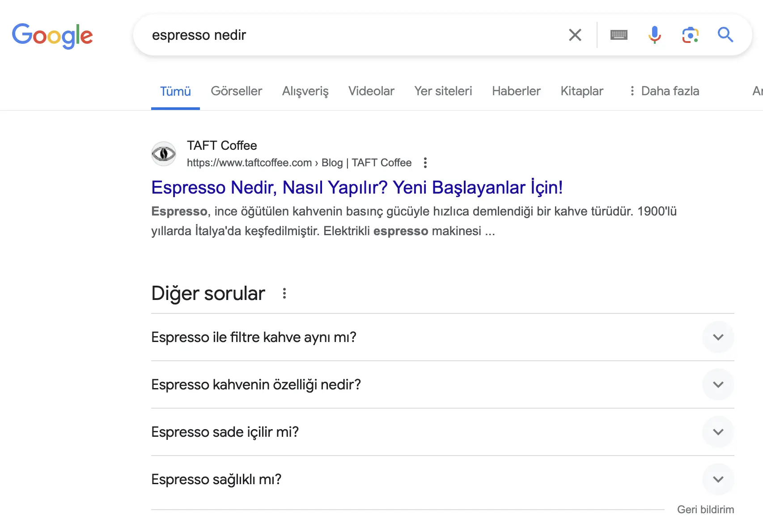This screenshot has height=532, width=763.
Task: Clear the search query with the X icon
Action: [x=575, y=35]
